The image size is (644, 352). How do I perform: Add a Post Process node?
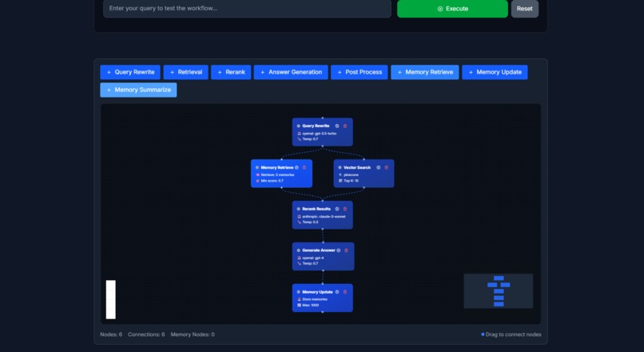(360, 72)
